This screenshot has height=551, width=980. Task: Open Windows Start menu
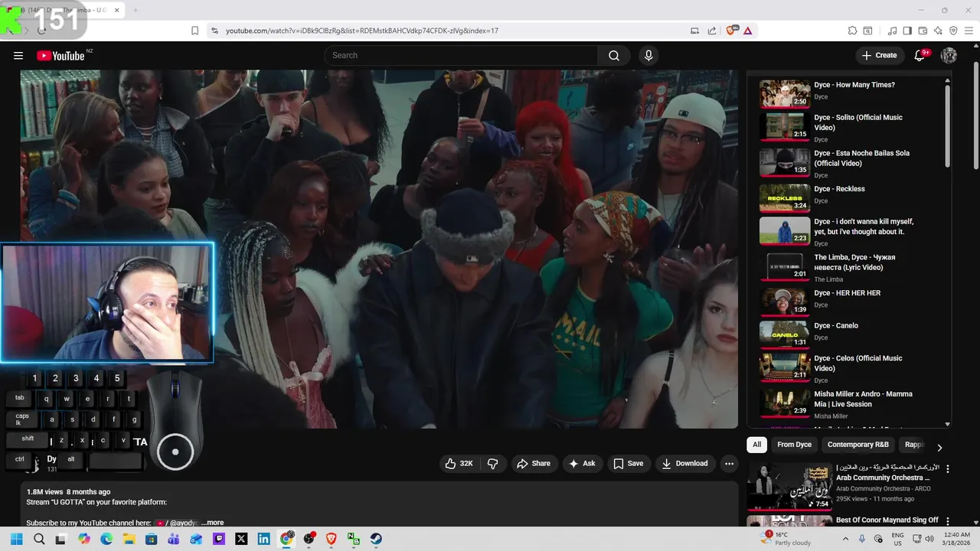pyautogui.click(x=17, y=539)
